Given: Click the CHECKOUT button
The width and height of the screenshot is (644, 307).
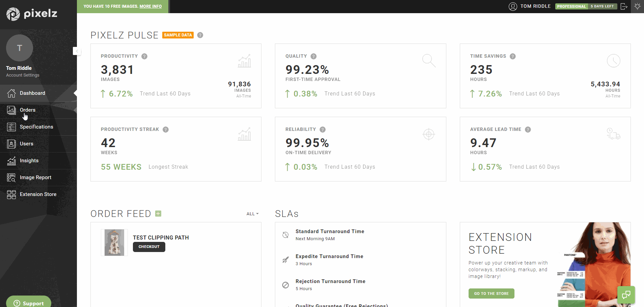Looking at the screenshot, I should coord(149,247).
